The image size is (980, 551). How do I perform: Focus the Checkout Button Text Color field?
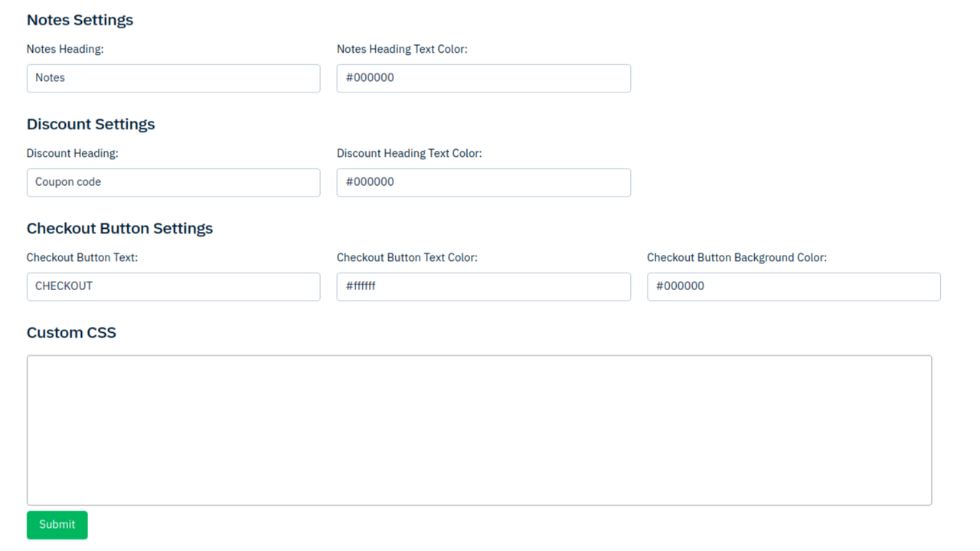484,286
